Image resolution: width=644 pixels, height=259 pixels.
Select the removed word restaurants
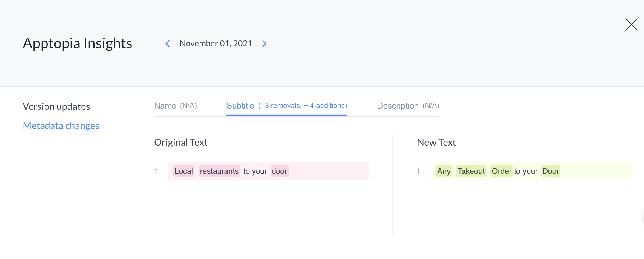pyautogui.click(x=219, y=171)
